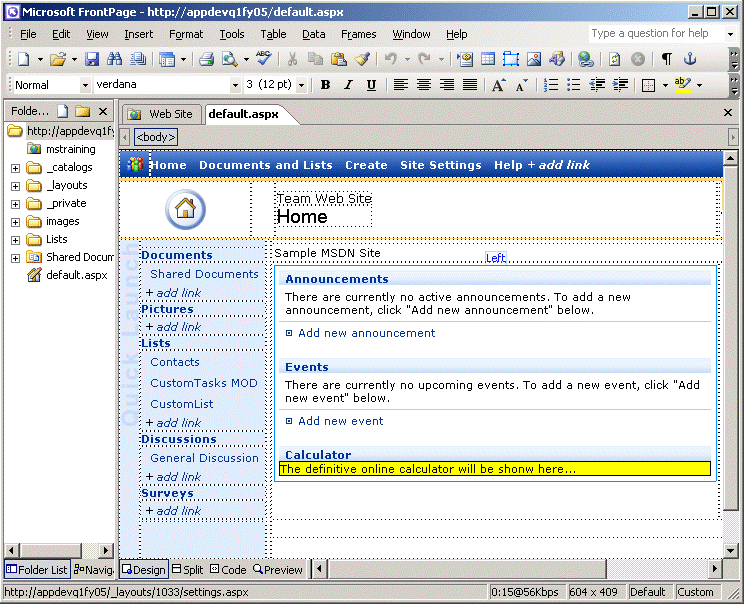
Task: Open the Format menu
Action: click(x=186, y=34)
